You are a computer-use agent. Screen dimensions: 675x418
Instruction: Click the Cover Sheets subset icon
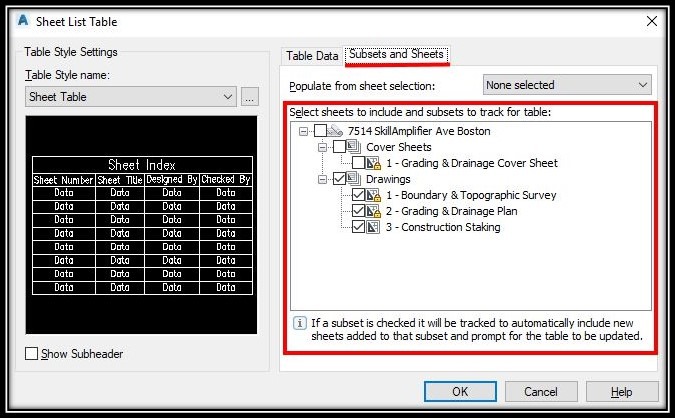tap(354, 146)
